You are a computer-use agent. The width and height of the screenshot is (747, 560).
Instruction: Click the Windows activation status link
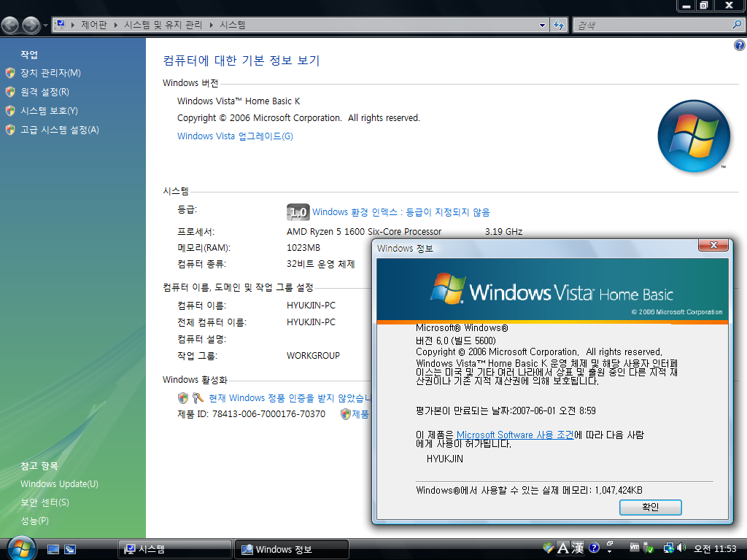pyautogui.click(x=290, y=397)
